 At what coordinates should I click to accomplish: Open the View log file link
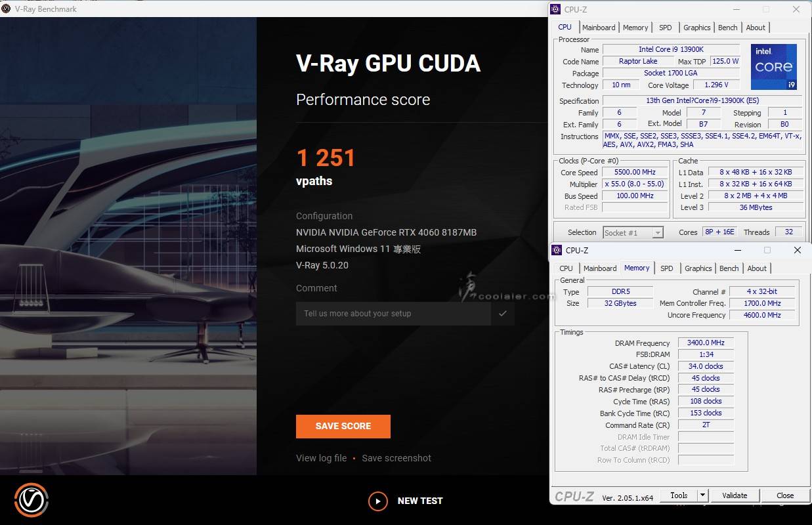pyautogui.click(x=321, y=458)
